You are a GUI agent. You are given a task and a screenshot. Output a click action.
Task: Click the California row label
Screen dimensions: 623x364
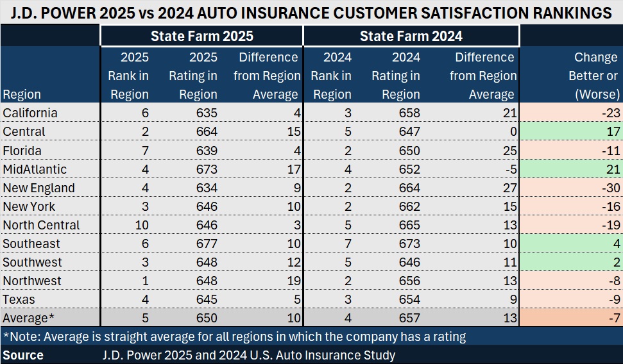tap(30, 113)
